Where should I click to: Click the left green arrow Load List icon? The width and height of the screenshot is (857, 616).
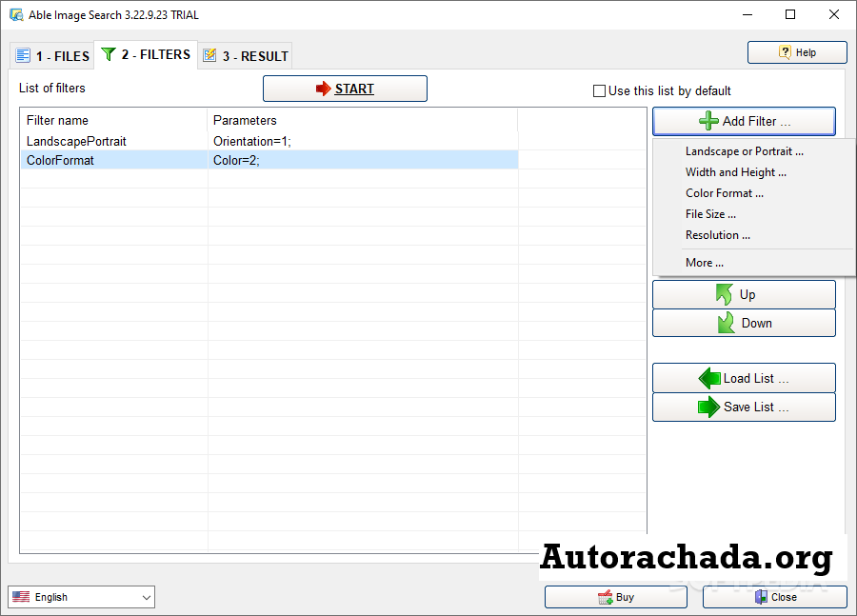(709, 378)
